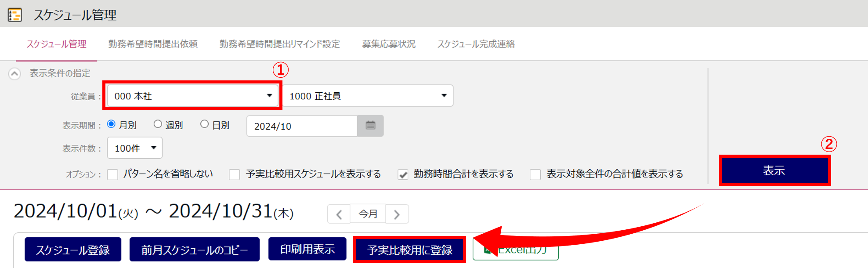Open the 000 本社 department dropdown

(x=192, y=96)
